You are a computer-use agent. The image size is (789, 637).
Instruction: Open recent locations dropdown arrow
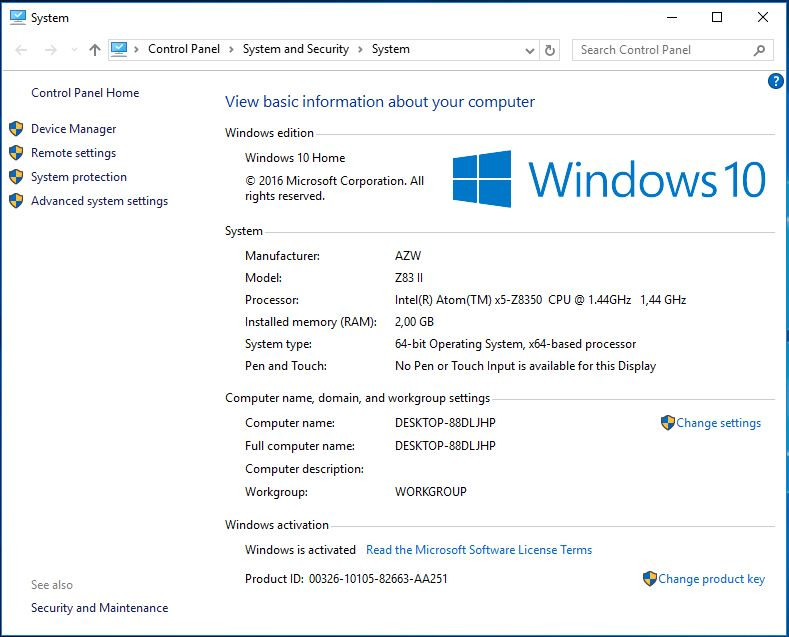pos(74,50)
